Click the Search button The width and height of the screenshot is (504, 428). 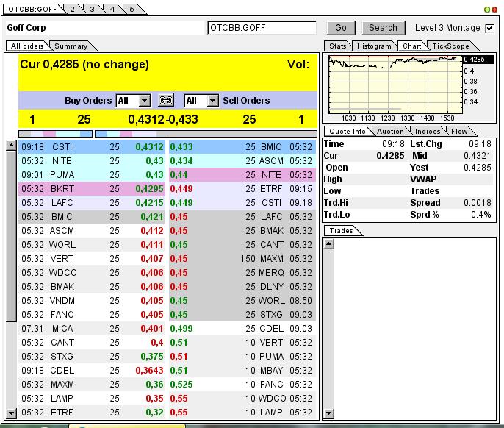pos(383,28)
